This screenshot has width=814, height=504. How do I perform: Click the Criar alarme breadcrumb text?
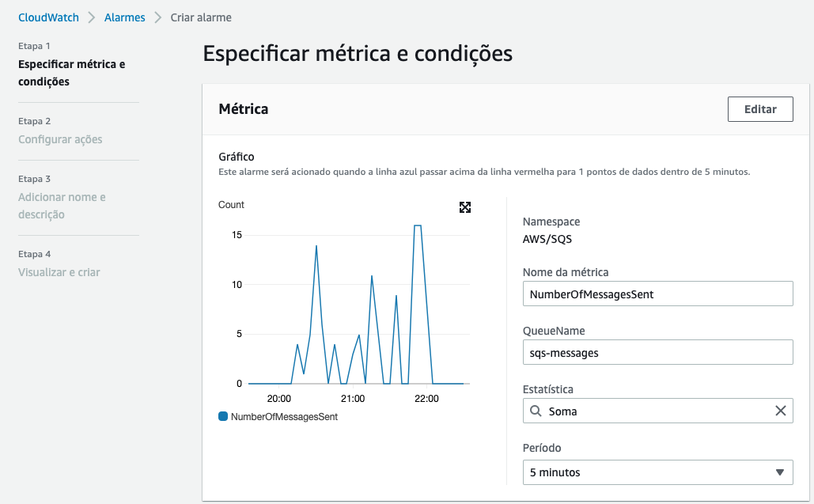[201, 17]
